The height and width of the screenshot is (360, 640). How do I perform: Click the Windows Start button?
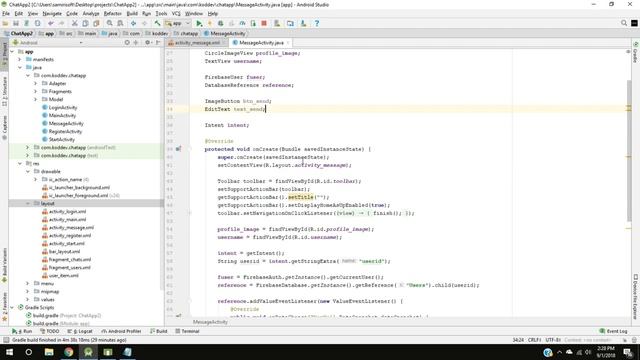point(9,352)
